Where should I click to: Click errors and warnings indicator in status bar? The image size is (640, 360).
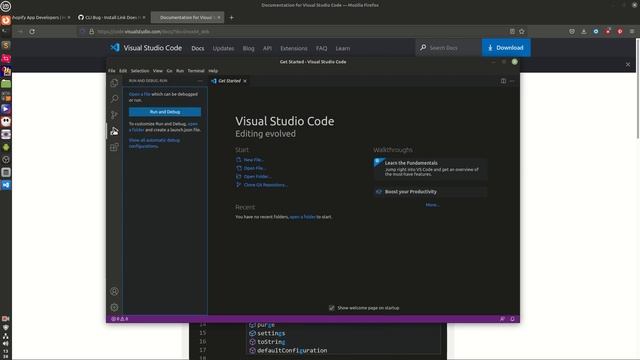pyautogui.click(x=120, y=319)
